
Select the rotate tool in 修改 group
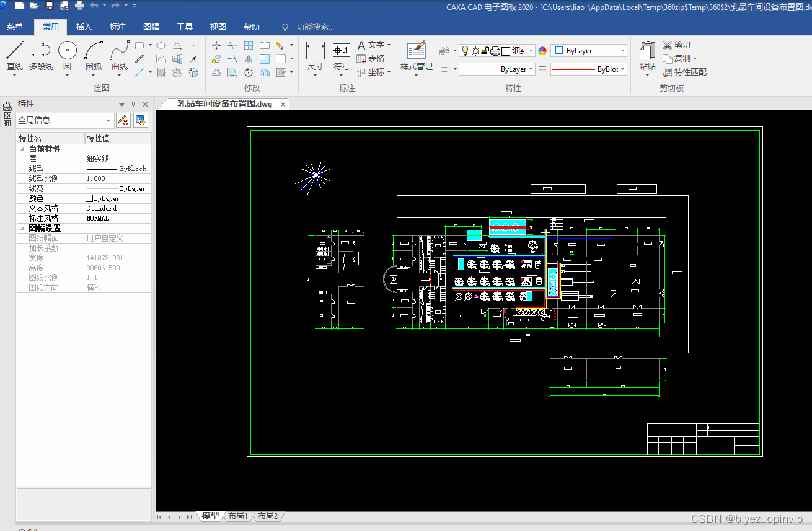[249, 72]
